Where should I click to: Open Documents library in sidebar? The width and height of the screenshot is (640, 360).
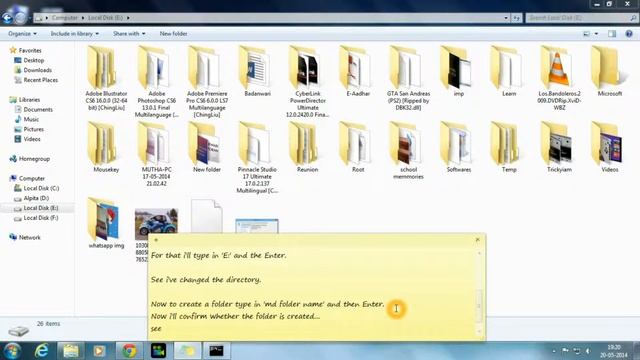38,109
